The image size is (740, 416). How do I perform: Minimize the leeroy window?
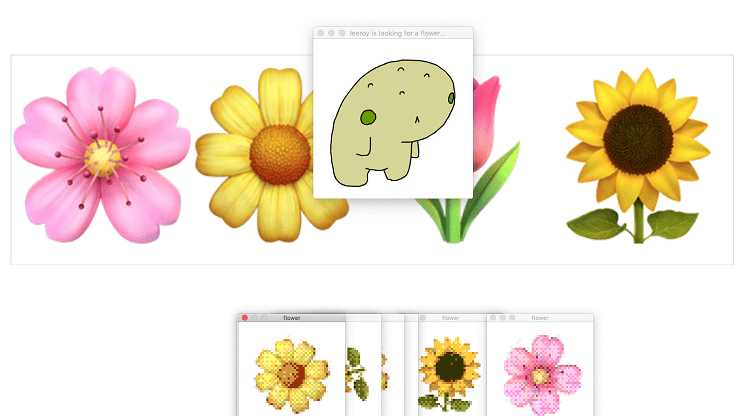tap(331, 33)
